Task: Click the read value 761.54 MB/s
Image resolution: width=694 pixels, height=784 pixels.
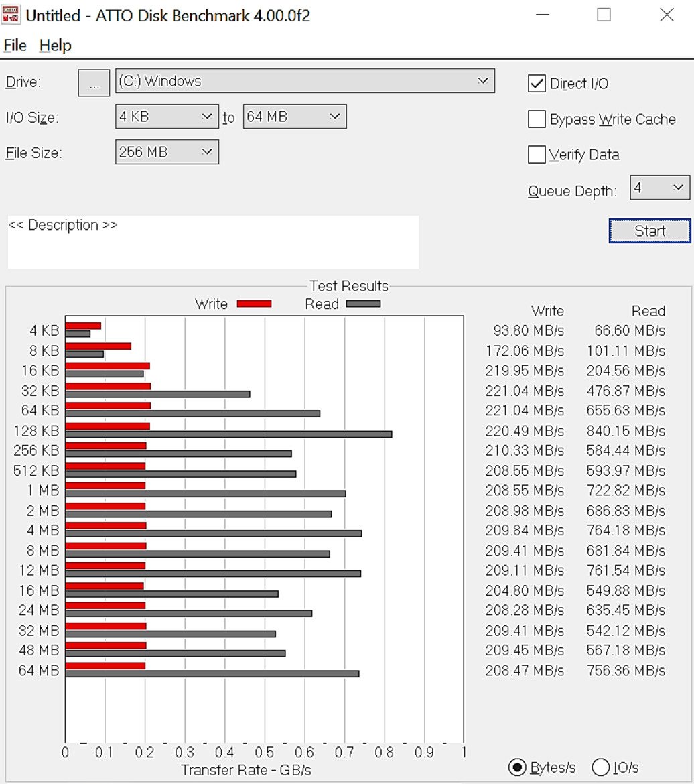Action: (626, 570)
